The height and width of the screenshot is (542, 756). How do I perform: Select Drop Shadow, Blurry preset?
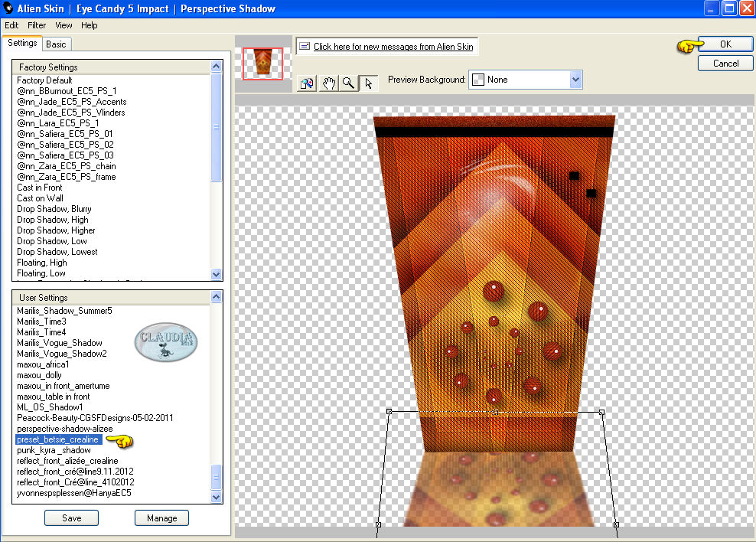[x=54, y=209]
